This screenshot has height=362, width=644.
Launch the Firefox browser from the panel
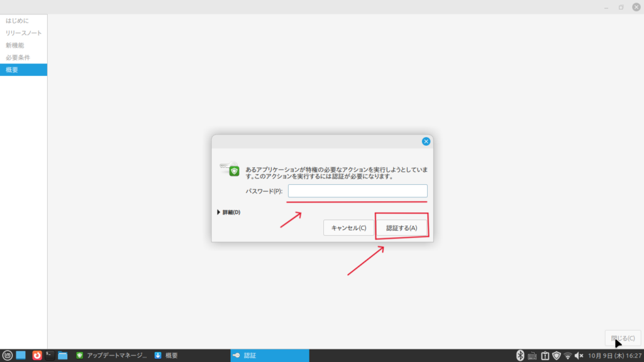point(37,355)
